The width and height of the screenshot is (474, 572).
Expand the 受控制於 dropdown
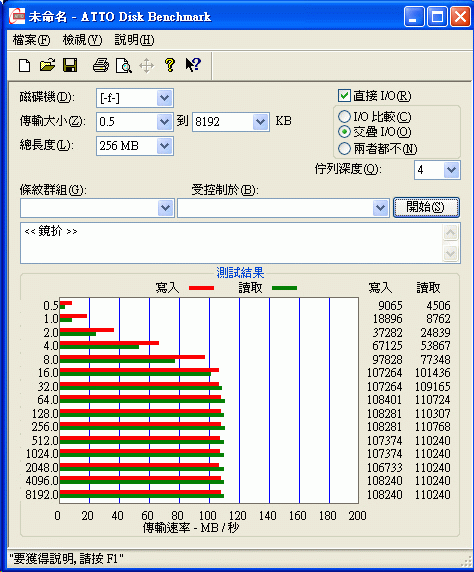click(381, 208)
